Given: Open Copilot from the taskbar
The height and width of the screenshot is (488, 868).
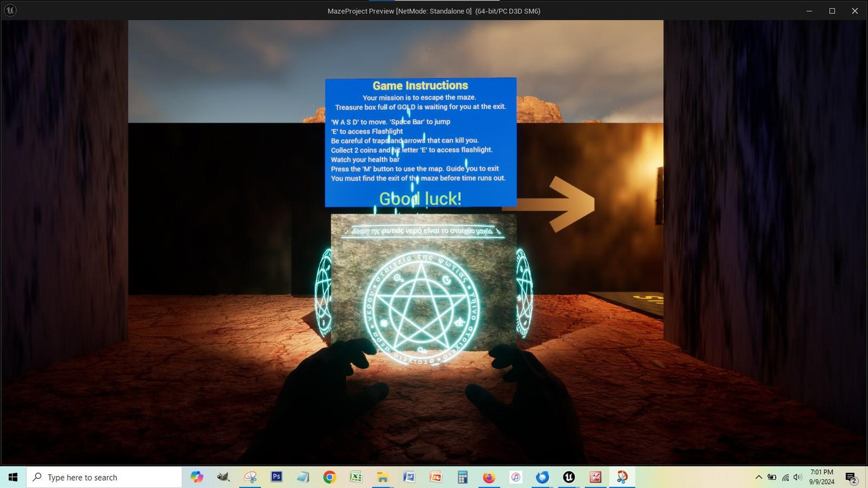Looking at the screenshot, I should (x=197, y=477).
